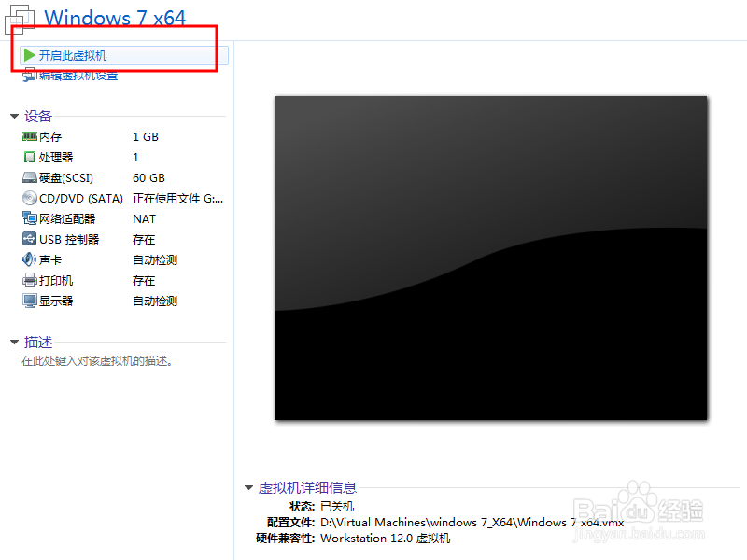Click the 打印机 printer icon
This screenshot has width=747, height=560.
tap(30, 280)
